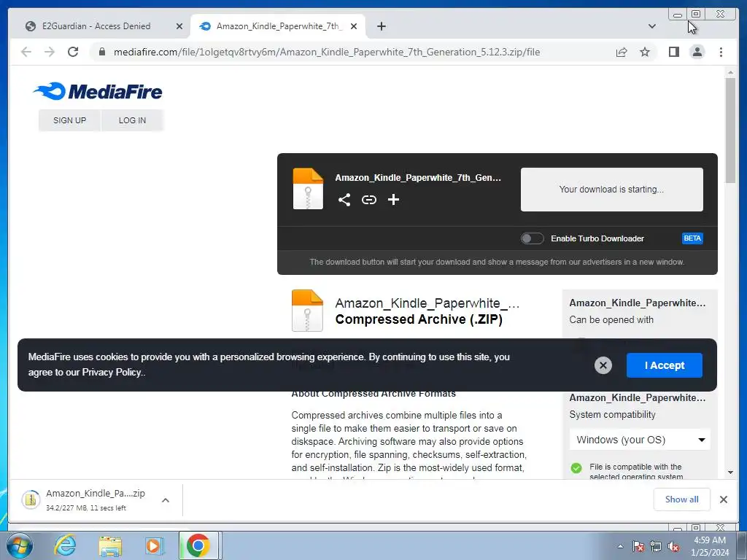747x560 pixels.
Task: Click the Can be opened with text
Action: [x=611, y=320]
